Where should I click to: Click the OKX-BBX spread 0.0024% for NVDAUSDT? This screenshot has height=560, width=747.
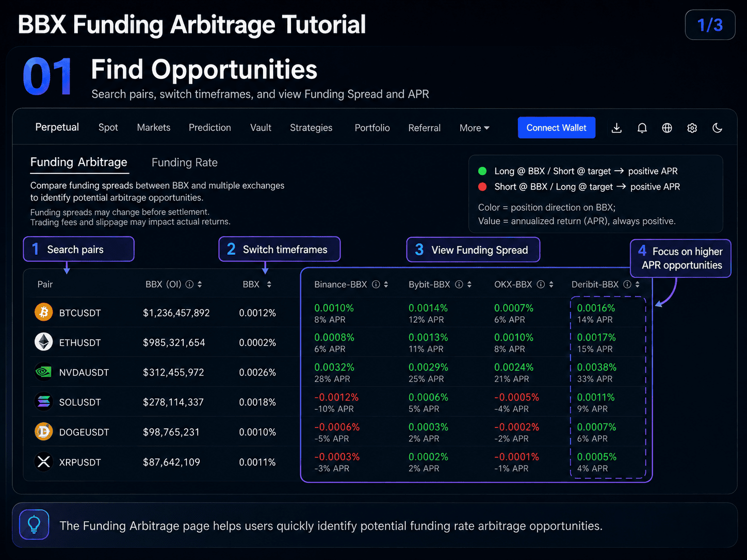point(514,368)
